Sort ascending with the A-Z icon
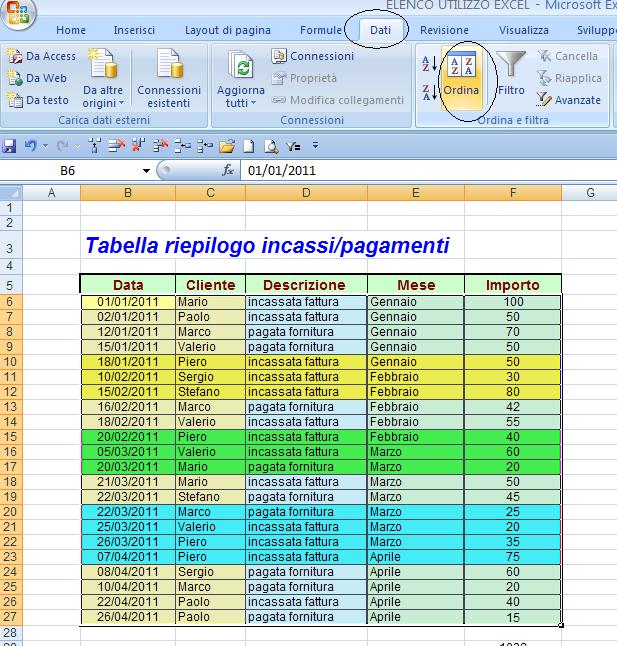The width and height of the screenshot is (617, 646). [x=429, y=65]
